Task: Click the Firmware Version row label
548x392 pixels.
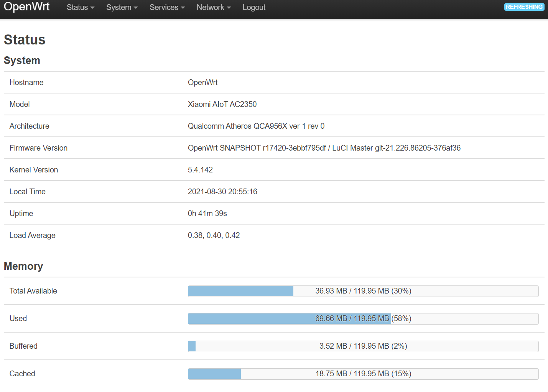Action: click(38, 148)
